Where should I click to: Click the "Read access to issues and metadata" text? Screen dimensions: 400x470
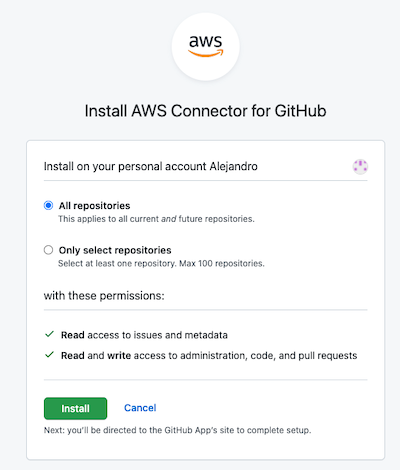(x=144, y=335)
